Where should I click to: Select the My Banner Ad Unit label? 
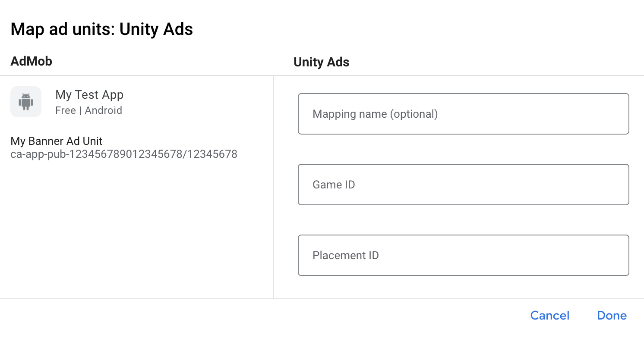[57, 141]
